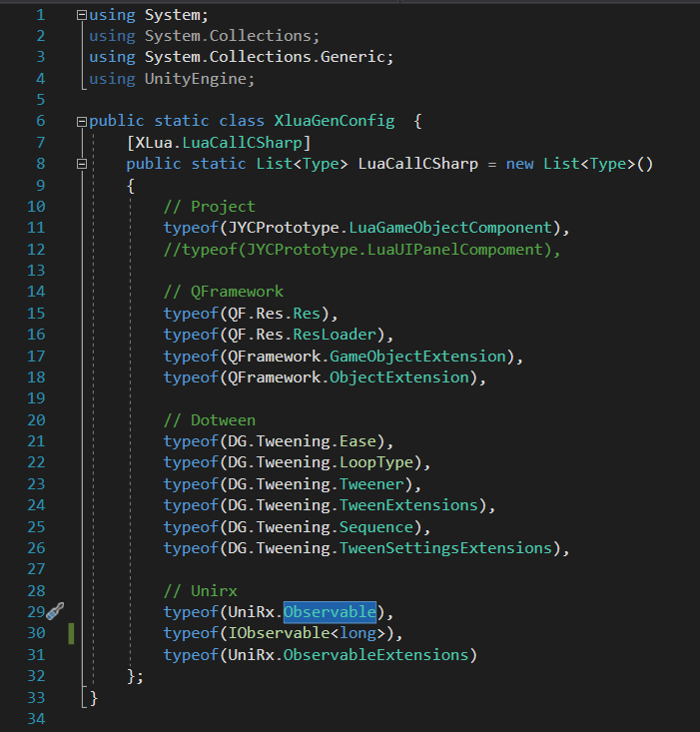Screen dimensions: 700x732
Task: Click the // Dotween comment
Action: 210,420
